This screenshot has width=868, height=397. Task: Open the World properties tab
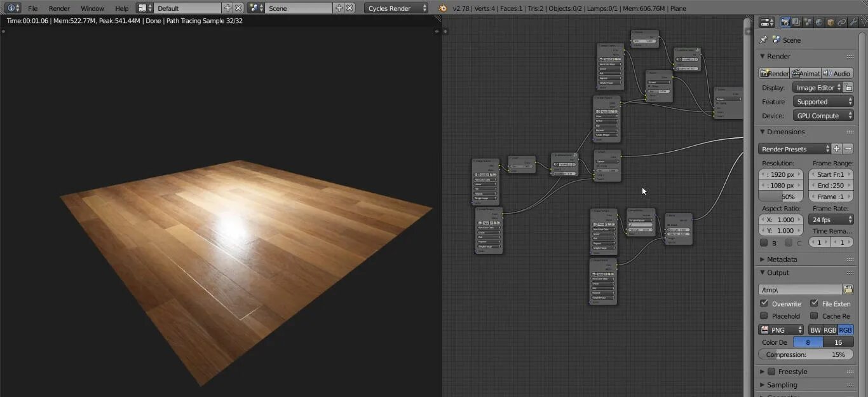(819, 22)
